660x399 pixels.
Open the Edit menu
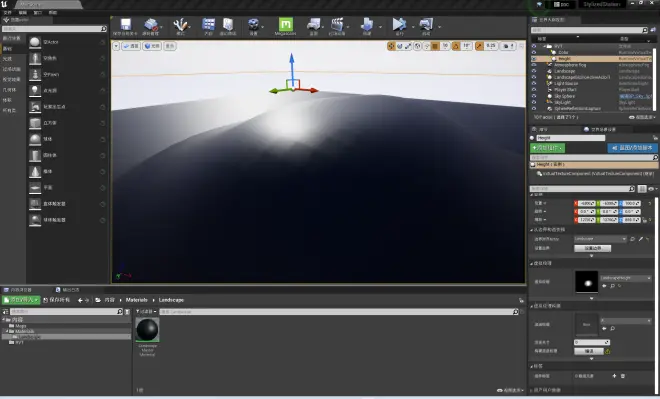[x=23, y=13]
